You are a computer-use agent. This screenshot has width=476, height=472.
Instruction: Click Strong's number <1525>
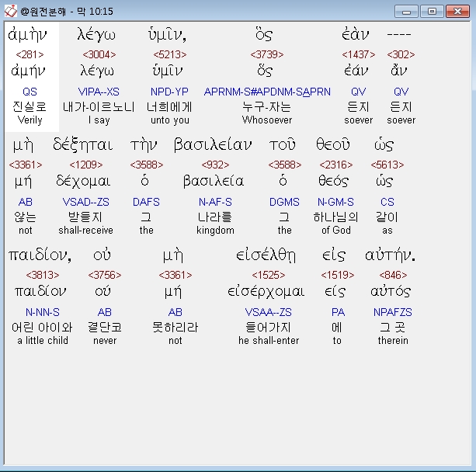pyautogui.click(x=269, y=275)
